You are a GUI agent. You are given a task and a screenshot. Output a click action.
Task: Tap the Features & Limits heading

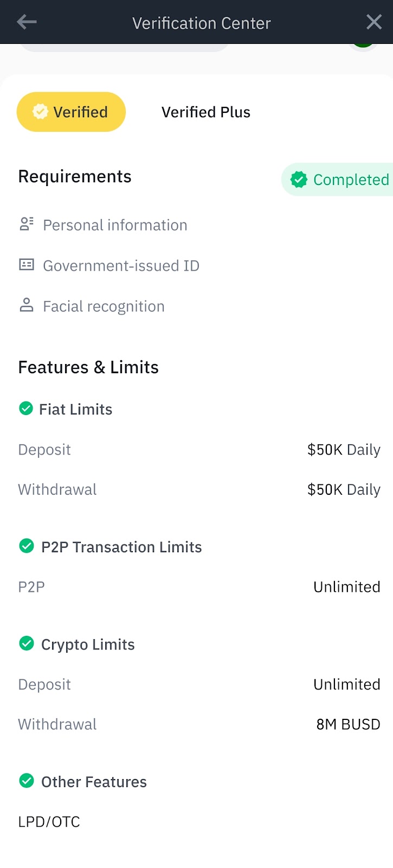pyautogui.click(x=88, y=367)
